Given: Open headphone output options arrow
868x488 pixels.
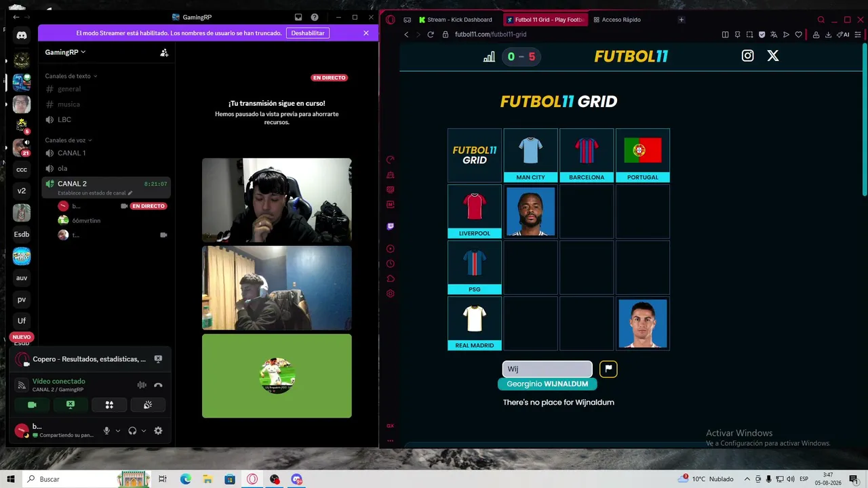Looking at the screenshot, I should (144, 430).
